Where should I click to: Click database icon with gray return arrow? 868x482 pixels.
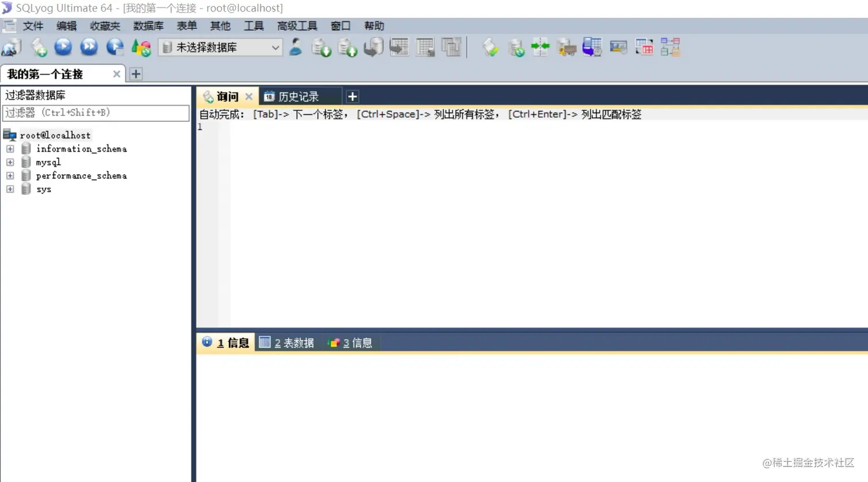(374, 47)
